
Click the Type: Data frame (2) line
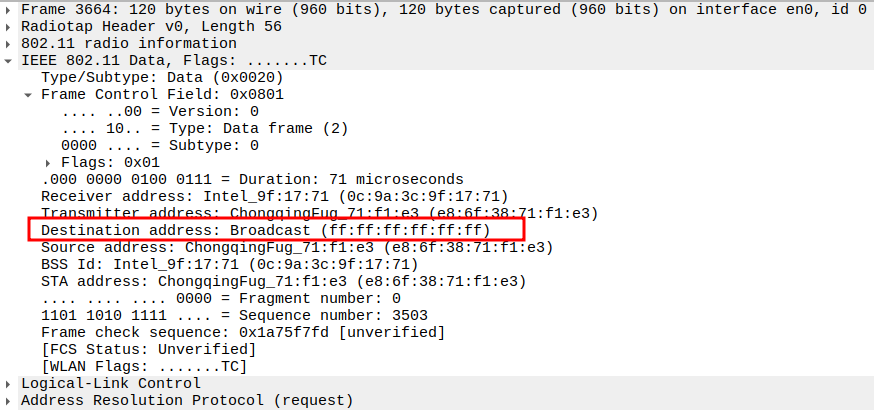(x=205, y=128)
